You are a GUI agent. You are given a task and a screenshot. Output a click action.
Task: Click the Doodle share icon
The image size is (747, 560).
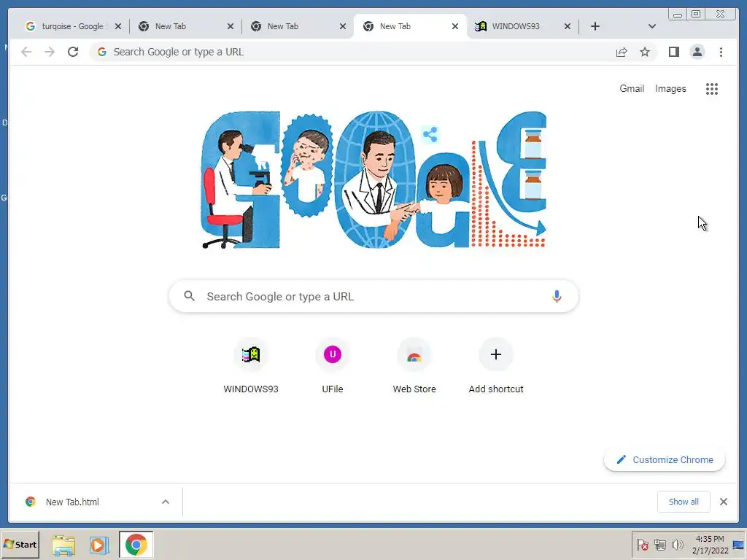pyautogui.click(x=430, y=134)
